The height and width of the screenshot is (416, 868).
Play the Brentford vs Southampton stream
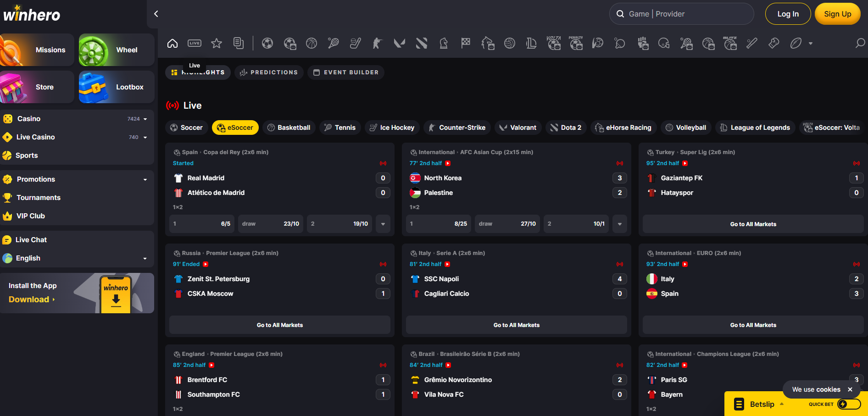click(211, 365)
